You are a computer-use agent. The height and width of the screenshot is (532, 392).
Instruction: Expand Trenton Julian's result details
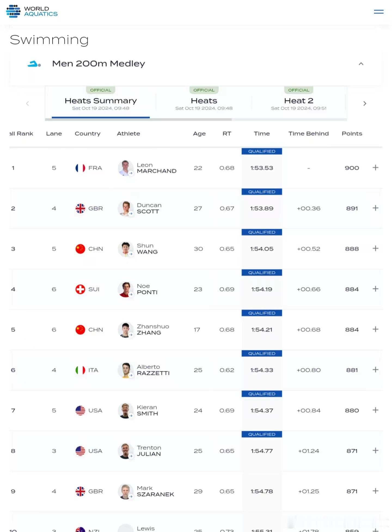coord(375,450)
